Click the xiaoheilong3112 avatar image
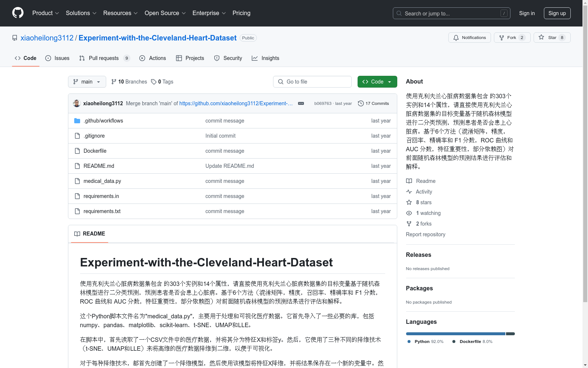This screenshot has width=588, height=368. click(77, 103)
